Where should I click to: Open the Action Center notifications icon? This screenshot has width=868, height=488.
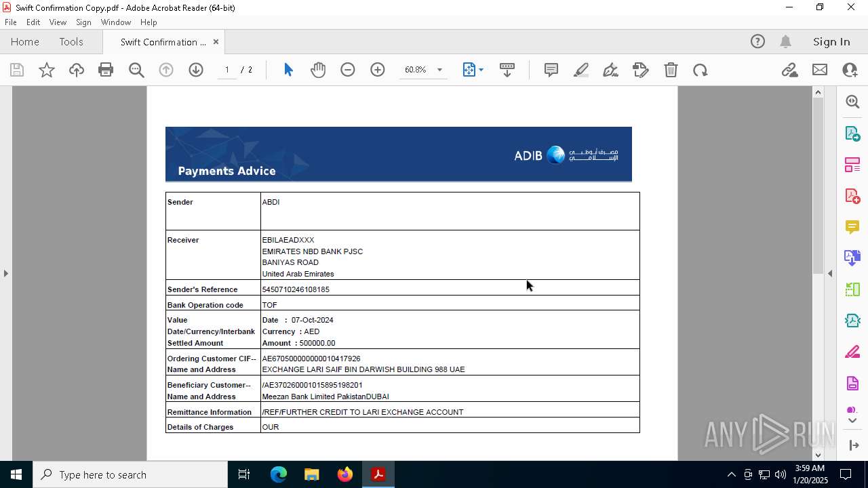point(846,474)
